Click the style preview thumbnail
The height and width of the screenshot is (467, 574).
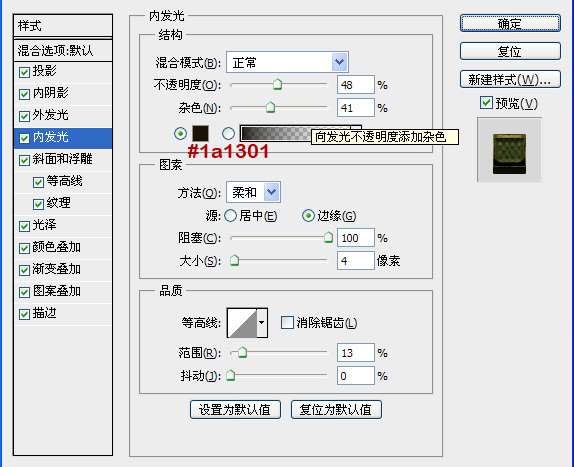point(509,150)
